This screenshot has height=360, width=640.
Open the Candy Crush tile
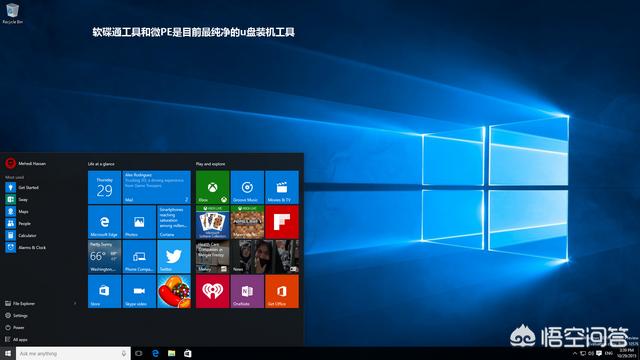point(174,291)
